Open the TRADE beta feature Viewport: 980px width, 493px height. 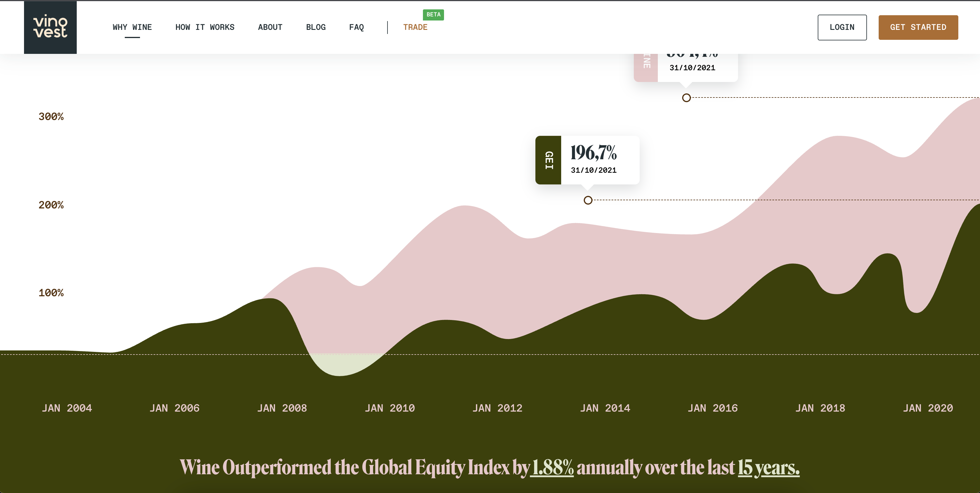click(x=415, y=27)
